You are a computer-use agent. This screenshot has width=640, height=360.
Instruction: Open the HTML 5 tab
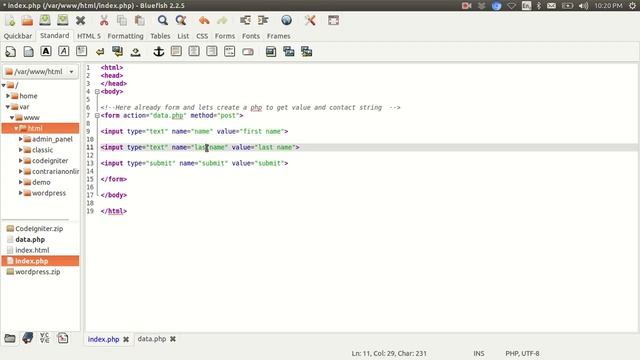[89, 36]
